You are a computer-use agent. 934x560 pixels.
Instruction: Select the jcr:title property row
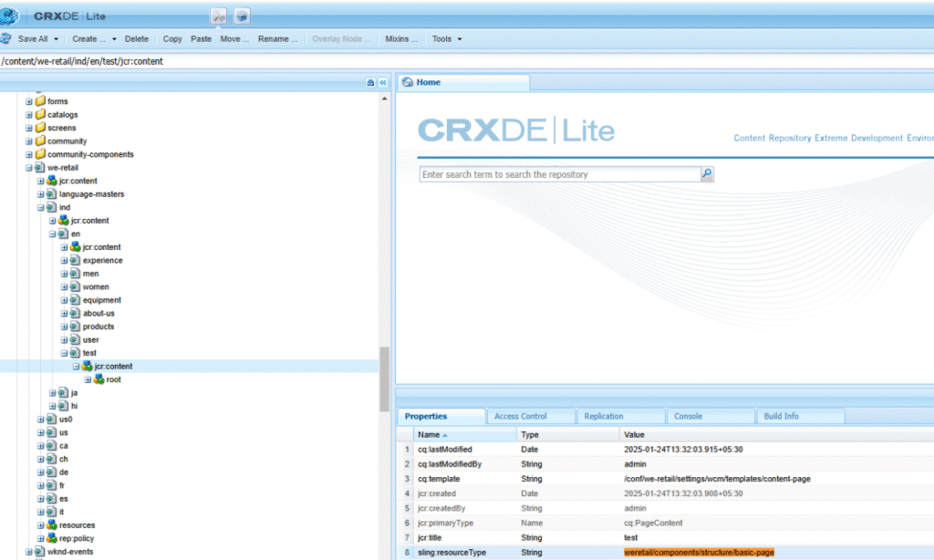665,538
